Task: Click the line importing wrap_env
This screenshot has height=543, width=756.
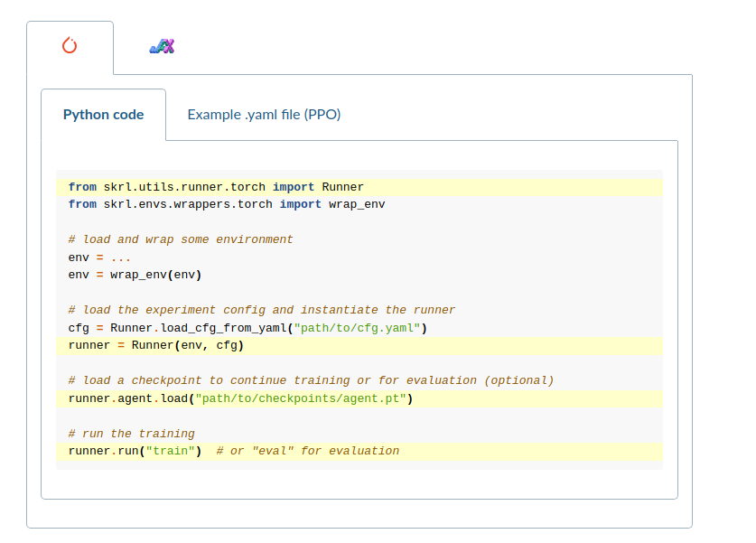Action: pos(227,204)
